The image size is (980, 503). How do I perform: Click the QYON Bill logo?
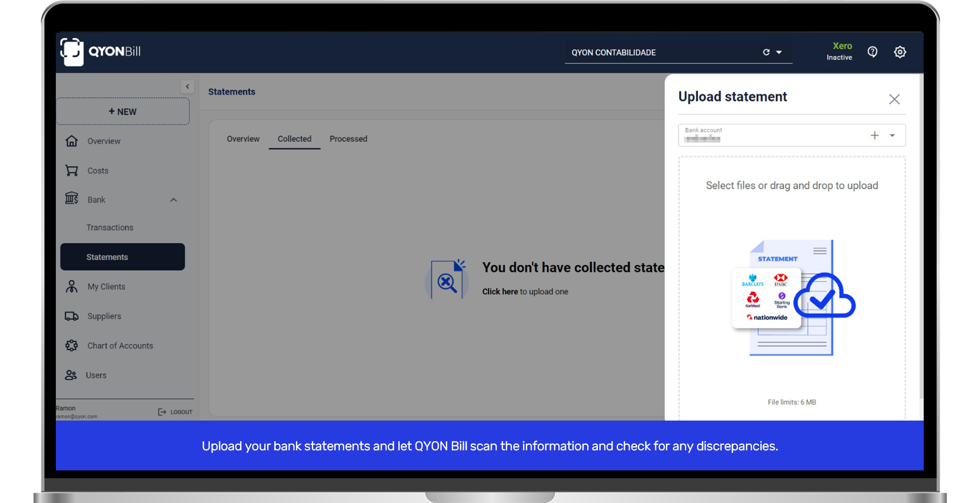tap(100, 51)
